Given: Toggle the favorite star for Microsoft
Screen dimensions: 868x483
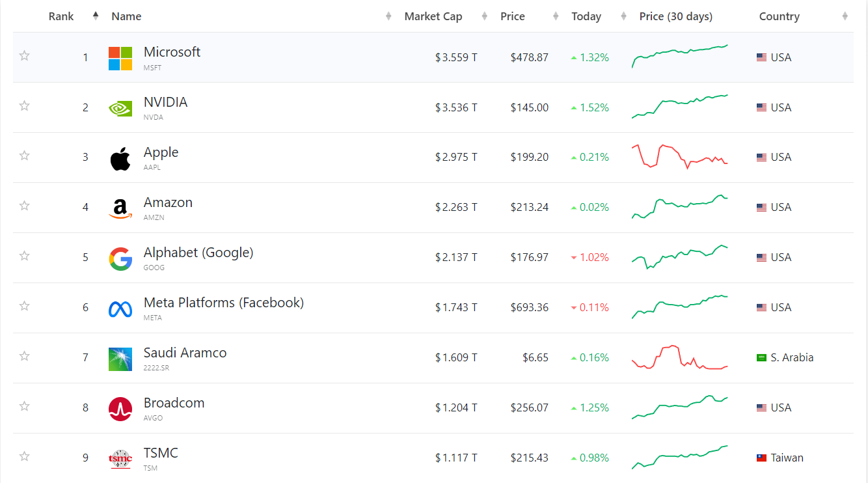Looking at the screenshot, I should (x=25, y=55).
